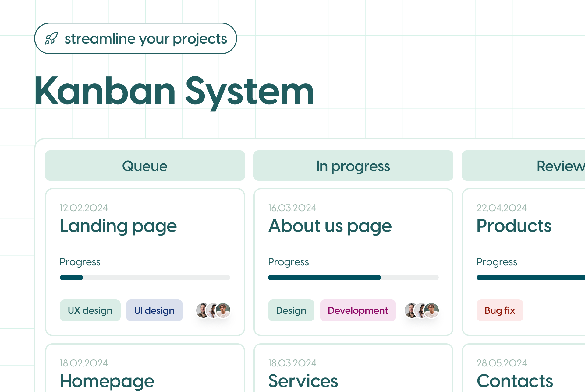Click first avatar on Landing page card
585x392 pixels.
click(202, 311)
